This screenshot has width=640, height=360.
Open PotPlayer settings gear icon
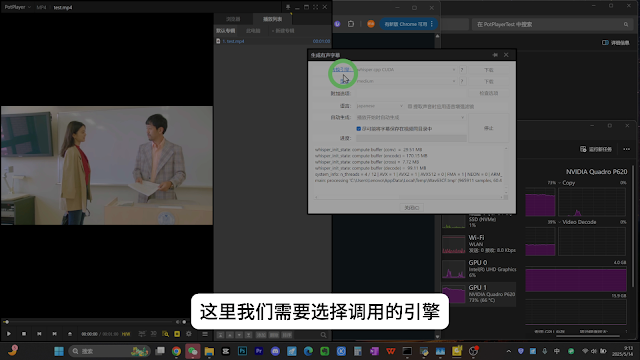[189, 334]
